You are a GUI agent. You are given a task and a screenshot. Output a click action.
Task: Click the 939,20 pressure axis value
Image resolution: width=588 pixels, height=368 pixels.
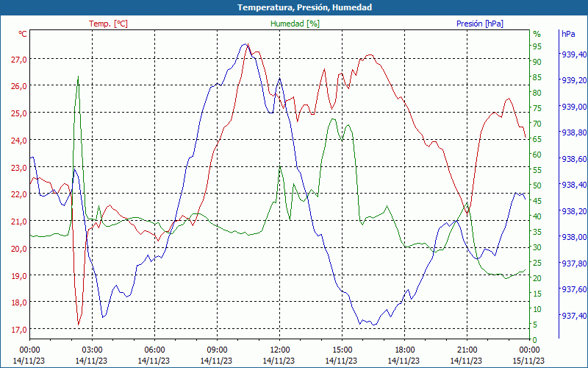pos(574,80)
